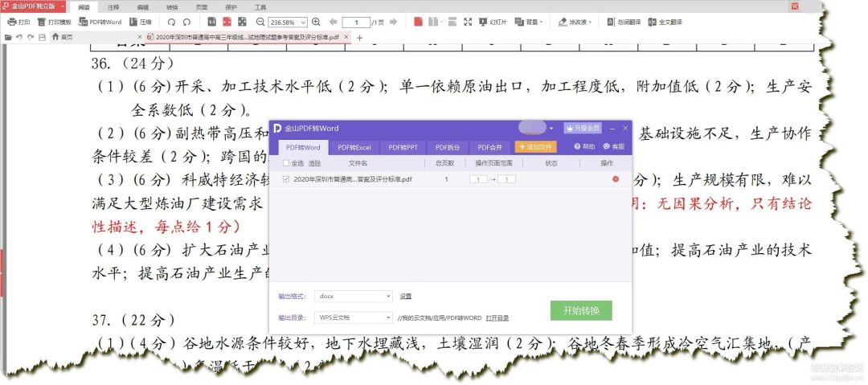Click the start page range field
Screen dimensions: 868x385
coord(478,179)
